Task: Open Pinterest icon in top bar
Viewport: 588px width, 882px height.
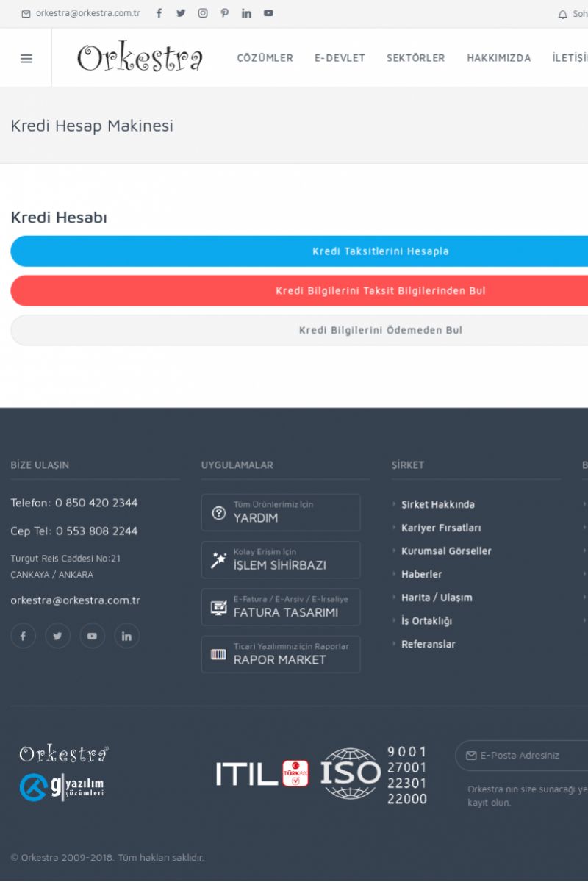Action: (224, 13)
